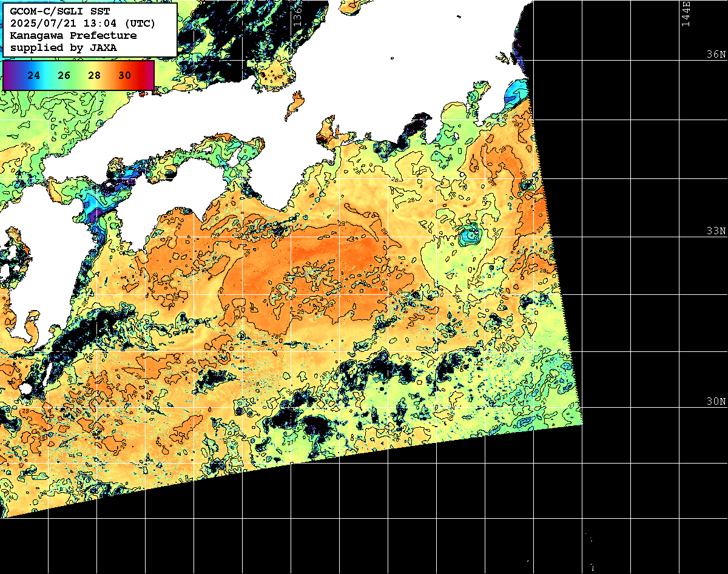Click the purple end of the color bar

[8, 75]
